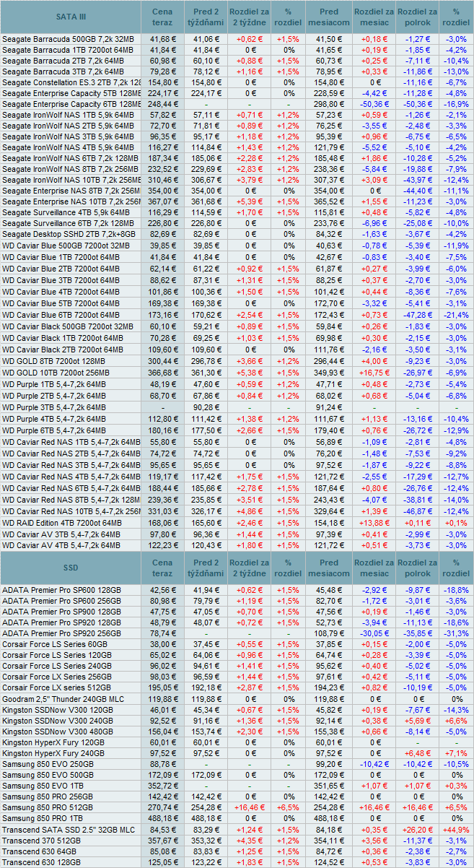This screenshot has height=868, width=474.
Task: Click current price 195,05 € of Corsair Force LX 512GB
Action: pyautogui.click(x=162, y=688)
